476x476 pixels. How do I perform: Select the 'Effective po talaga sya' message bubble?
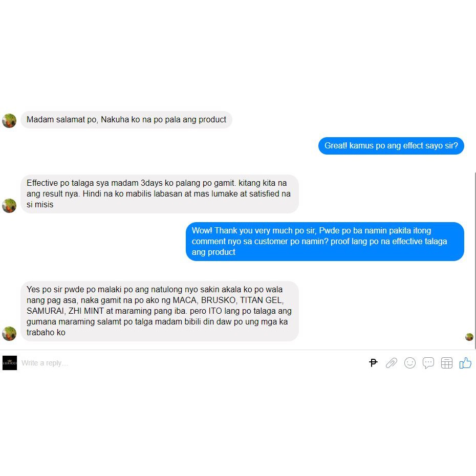(x=160, y=193)
